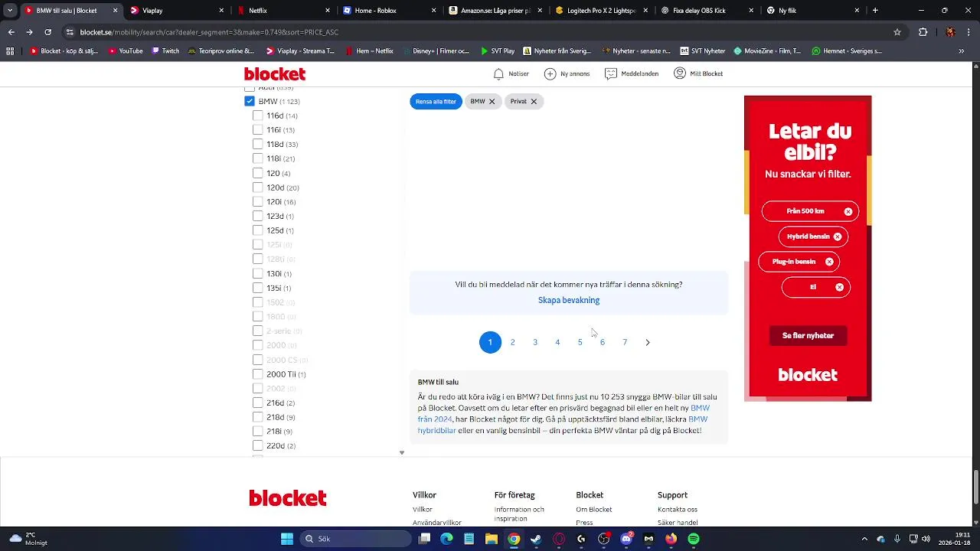Open tab search dropdown in Chrome
Screen dimensions: 980x551
pyautogui.click(x=10, y=11)
